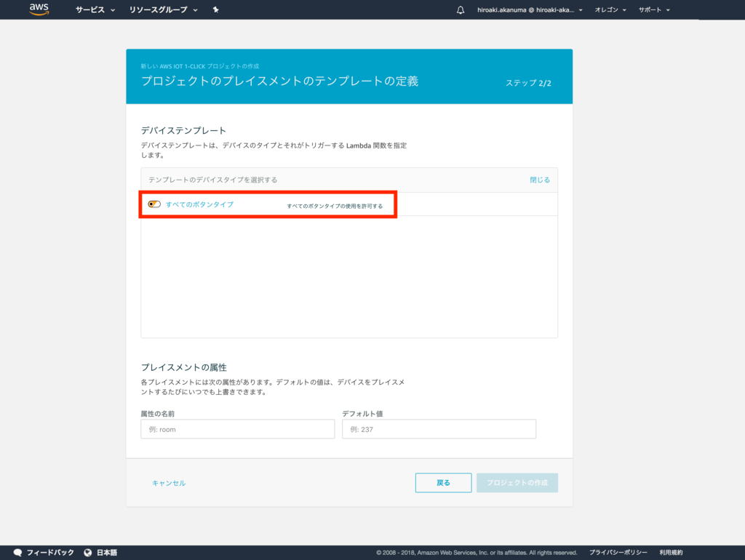Click the プロジェクトの作成 button

[517, 482]
